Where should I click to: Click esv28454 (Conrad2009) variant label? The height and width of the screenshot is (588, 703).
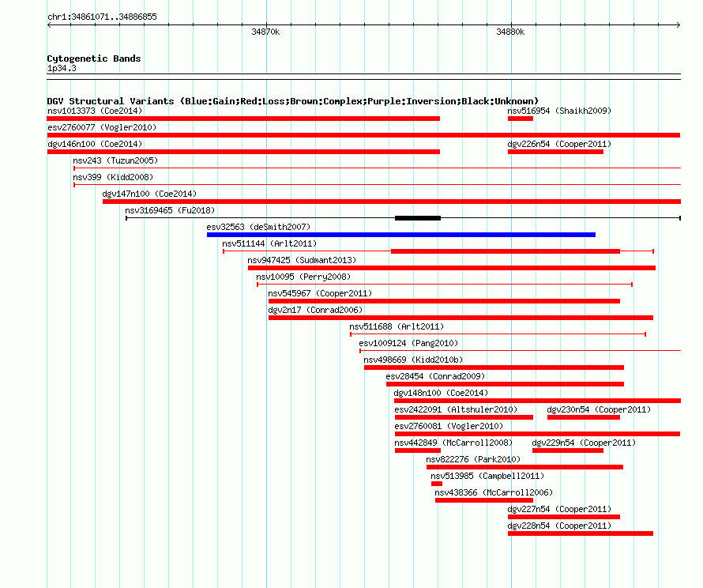point(435,376)
